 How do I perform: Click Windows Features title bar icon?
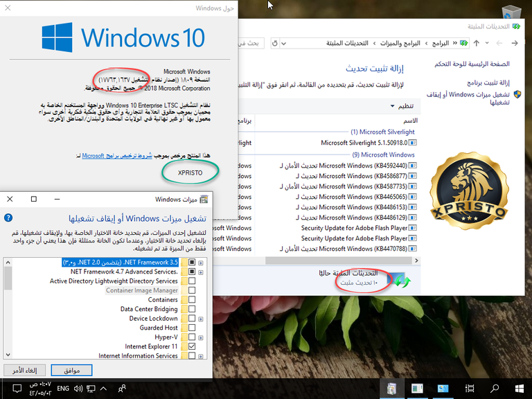click(x=204, y=199)
